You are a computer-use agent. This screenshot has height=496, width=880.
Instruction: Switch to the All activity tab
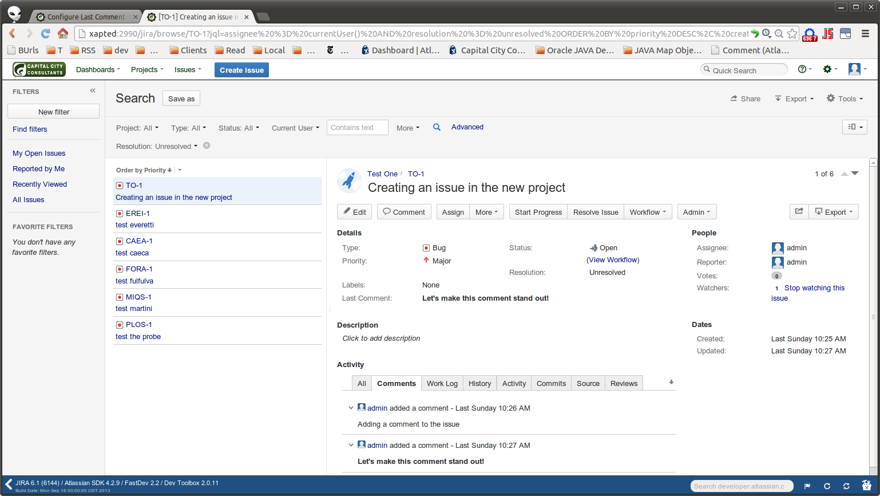point(361,383)
